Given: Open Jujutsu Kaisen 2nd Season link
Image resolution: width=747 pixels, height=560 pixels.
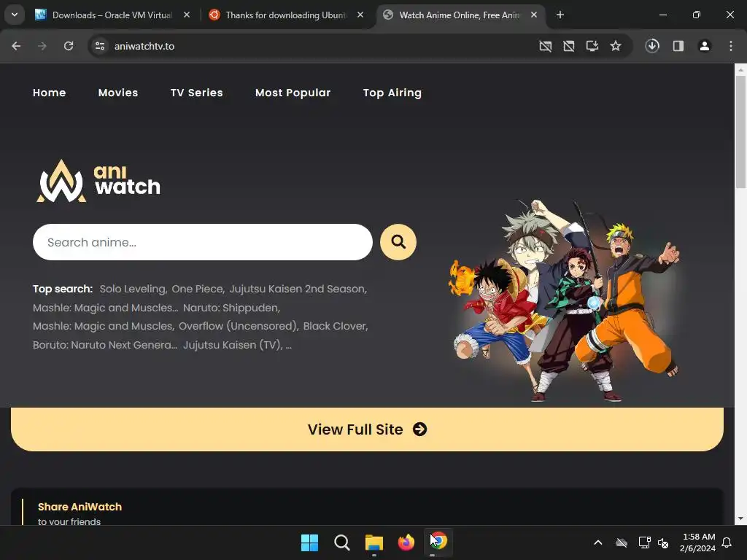Looking at the screenshot, I should pos(298,289).
